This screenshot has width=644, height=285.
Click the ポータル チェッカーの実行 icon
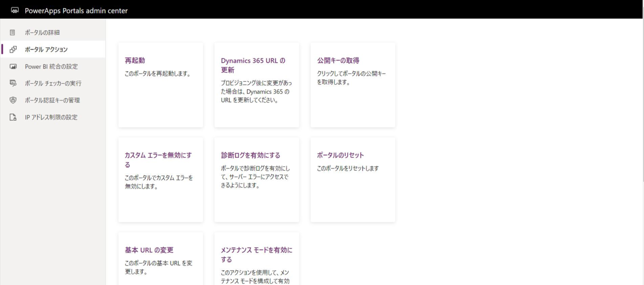pyautogui.click(x=13, y=83)
